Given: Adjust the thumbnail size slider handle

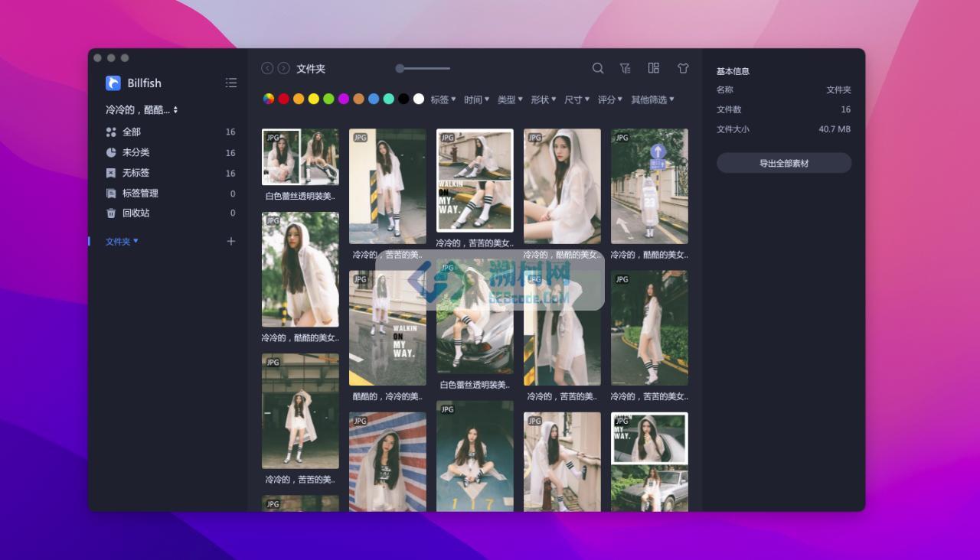Looking at the screenshot, I should click(x=400, y=68).
